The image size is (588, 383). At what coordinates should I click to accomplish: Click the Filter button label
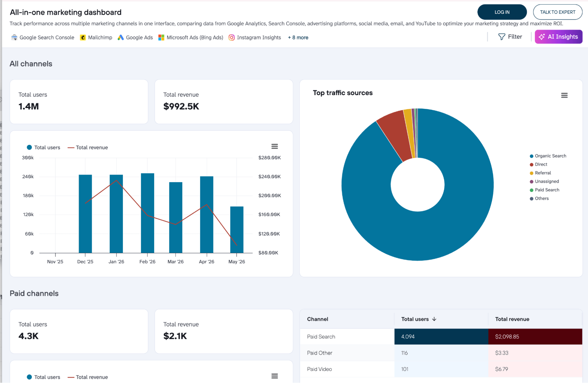(515, 37)
